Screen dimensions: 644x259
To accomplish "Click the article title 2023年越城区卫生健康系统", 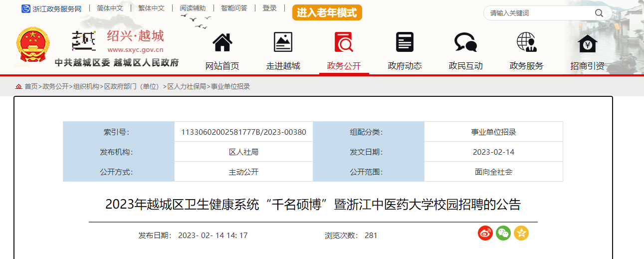I will click(313, 205).
